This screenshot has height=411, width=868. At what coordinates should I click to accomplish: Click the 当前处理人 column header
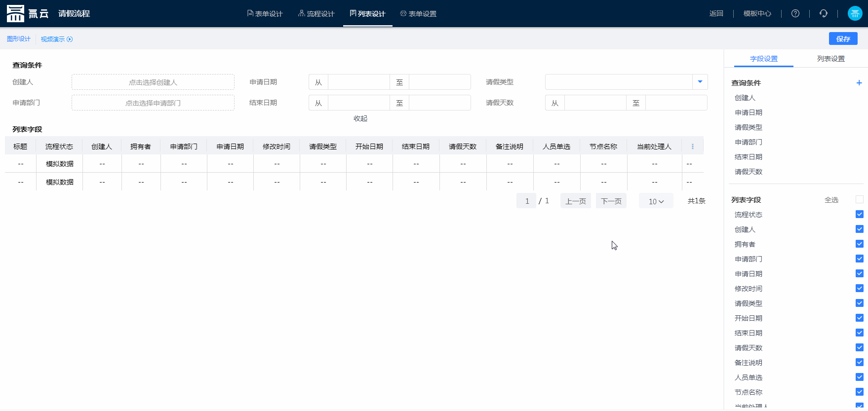coord(654,147)
